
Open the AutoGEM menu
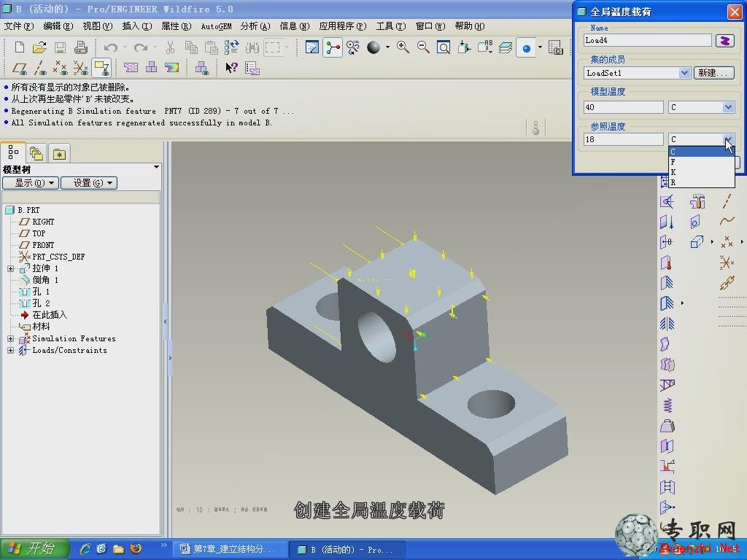click(216, 26)
